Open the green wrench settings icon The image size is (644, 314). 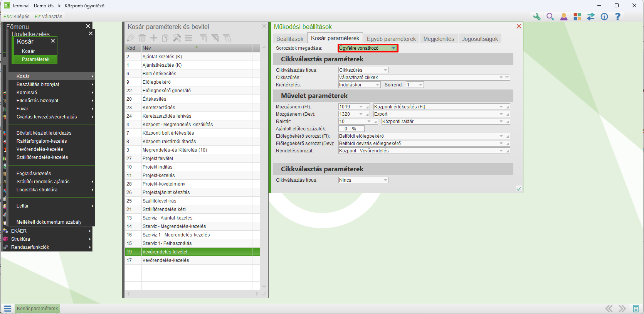536,17
